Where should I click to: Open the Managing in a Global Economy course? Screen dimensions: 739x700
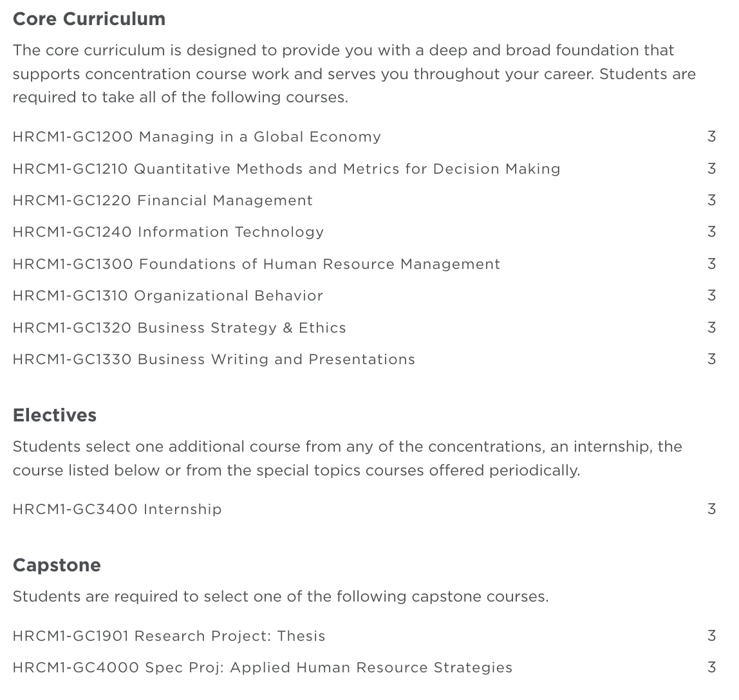(x=196, y=137)
